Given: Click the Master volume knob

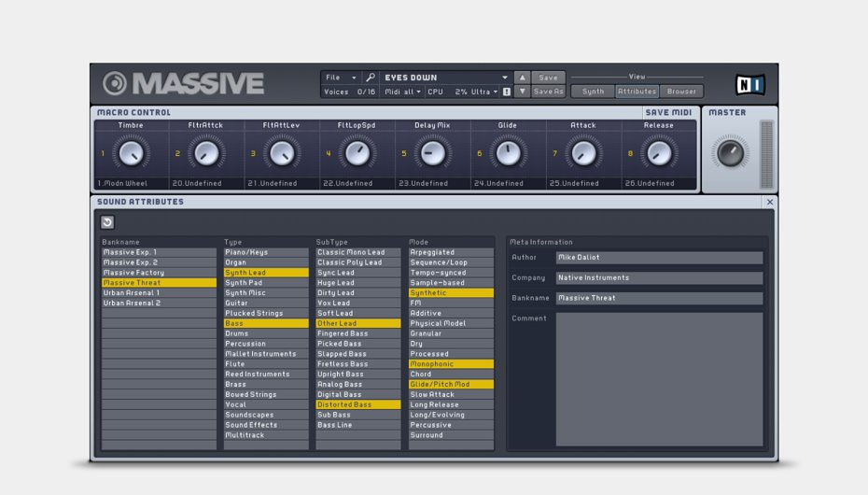Looking at the screenshot, I should click(x=730, y=152).
